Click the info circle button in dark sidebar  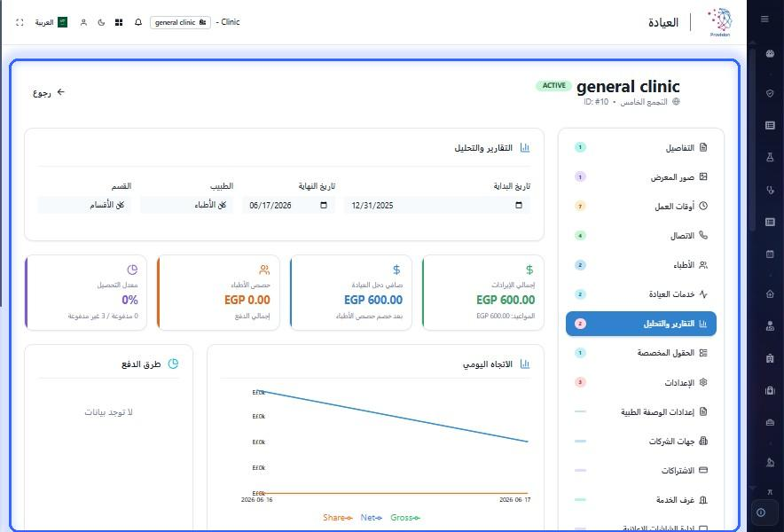[761, 512]
